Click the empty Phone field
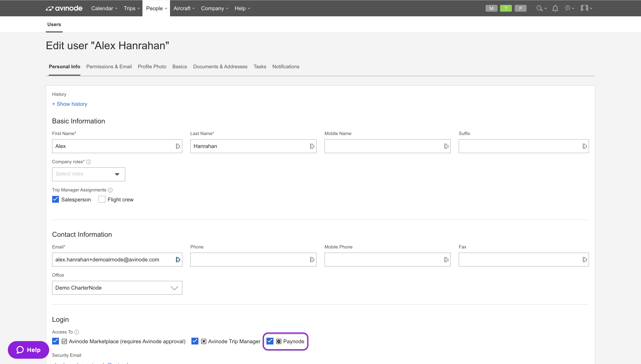 [253, 259]
